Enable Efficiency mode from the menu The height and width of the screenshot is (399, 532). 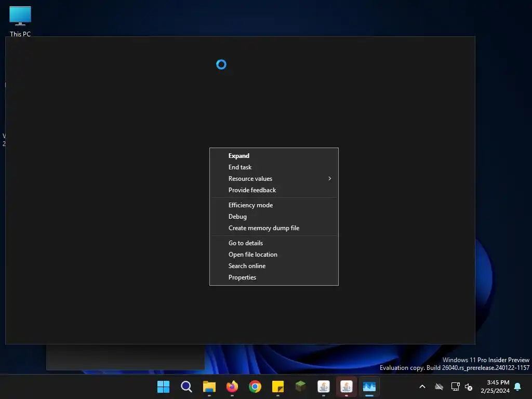pos(274,205)
